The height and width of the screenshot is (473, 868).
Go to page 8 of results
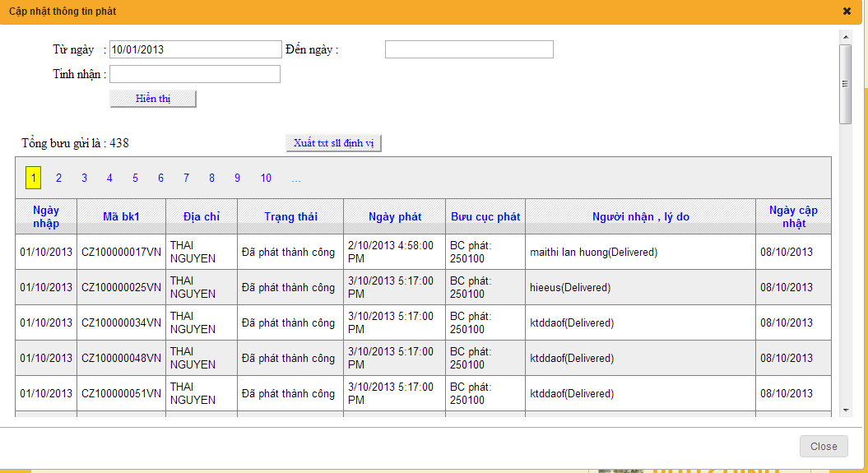211,179
